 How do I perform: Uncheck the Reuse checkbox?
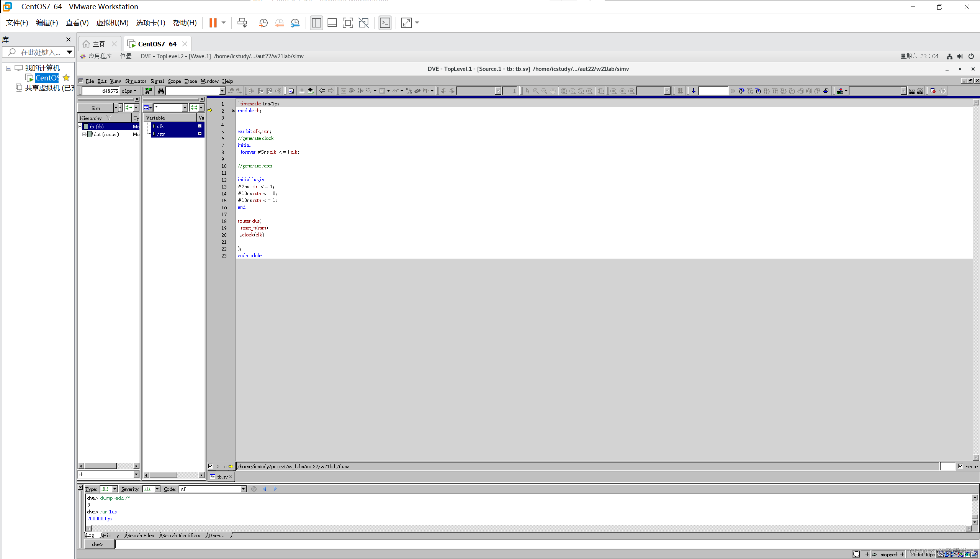point(960,466)
